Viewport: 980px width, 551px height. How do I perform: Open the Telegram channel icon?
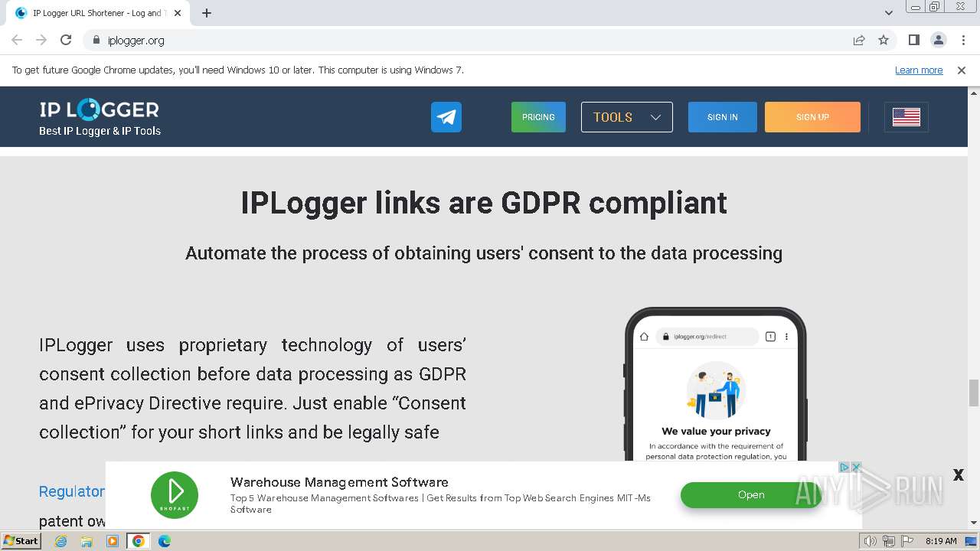(x=446, y=117)
